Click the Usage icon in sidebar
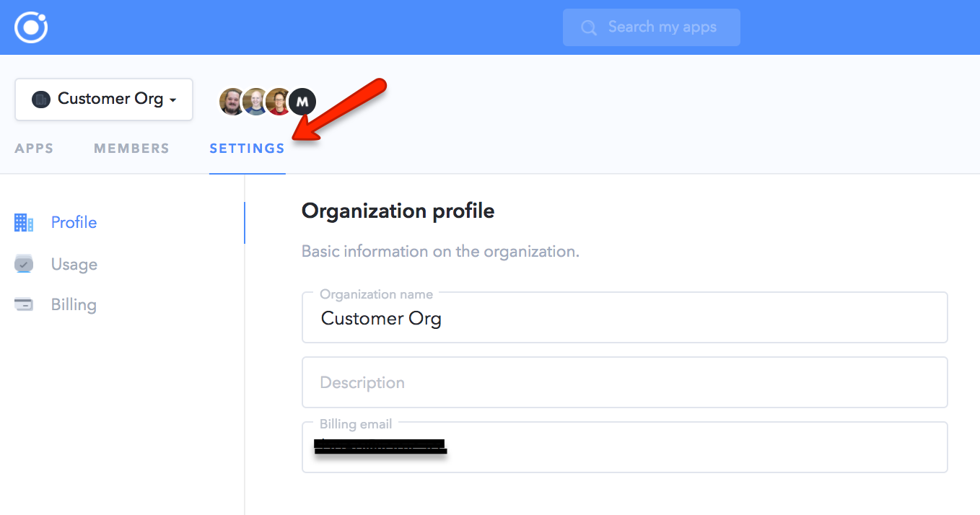This screenshot has width=980, height=515. (x=24, y=264)
